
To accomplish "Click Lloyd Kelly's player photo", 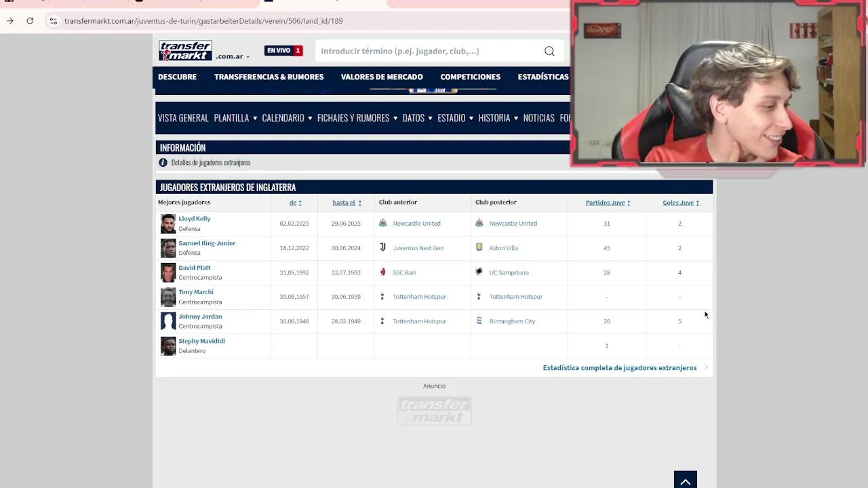I will pyautogui.click(x=168, y=224).
